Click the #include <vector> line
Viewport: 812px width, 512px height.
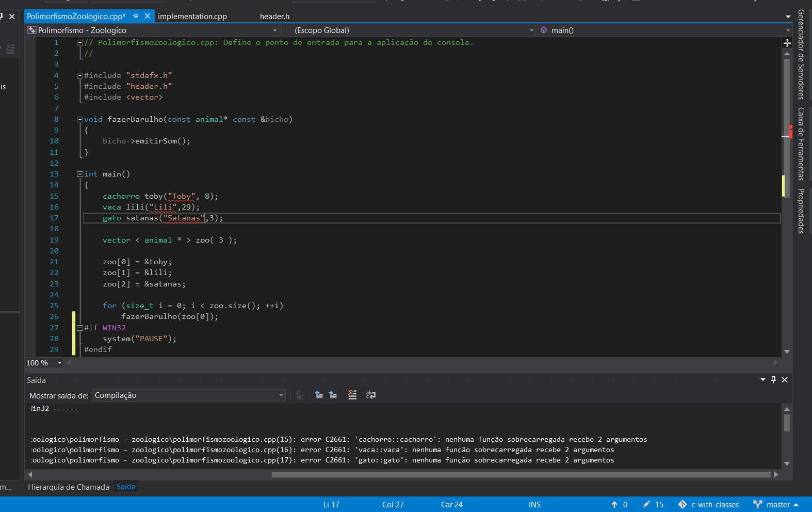pos(123,97)
